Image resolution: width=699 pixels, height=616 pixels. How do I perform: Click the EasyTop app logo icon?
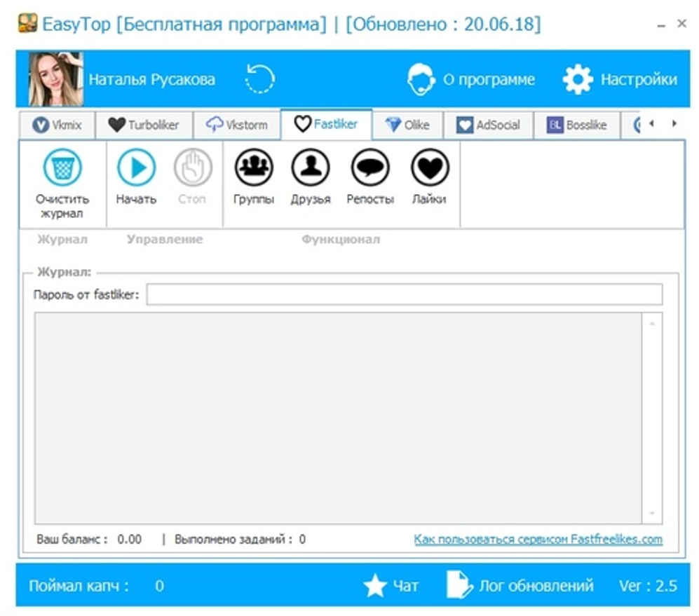(x=27, y=22)
